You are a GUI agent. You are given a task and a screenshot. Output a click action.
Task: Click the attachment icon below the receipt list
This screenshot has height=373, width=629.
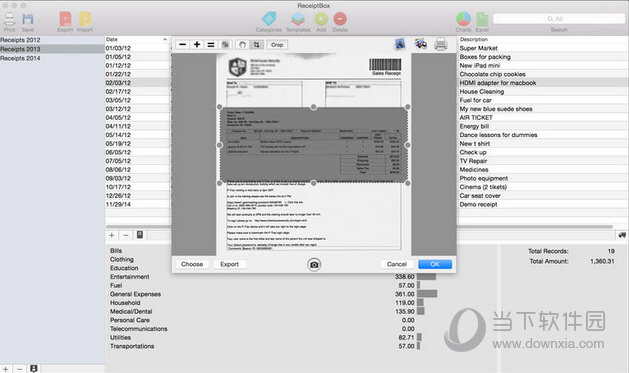click(140, 235)
